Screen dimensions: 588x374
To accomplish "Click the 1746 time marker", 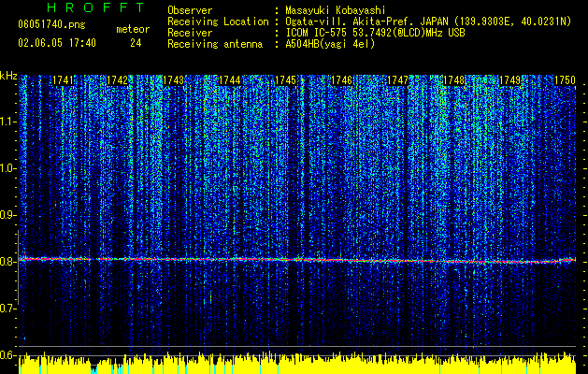I will point(342,80).
